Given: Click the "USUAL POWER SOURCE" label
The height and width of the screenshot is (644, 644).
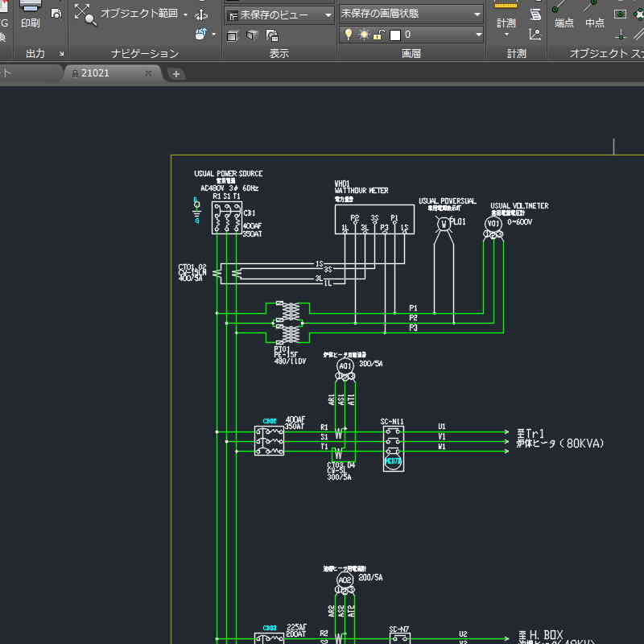Looking at the screenshot, I should 229,174.
